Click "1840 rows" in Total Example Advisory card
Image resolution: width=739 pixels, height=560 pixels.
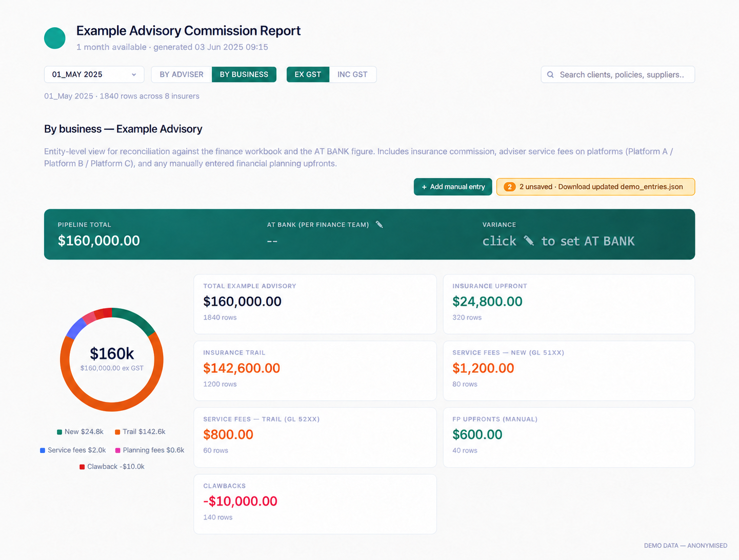pyautogui.click(x=220, y=317)
